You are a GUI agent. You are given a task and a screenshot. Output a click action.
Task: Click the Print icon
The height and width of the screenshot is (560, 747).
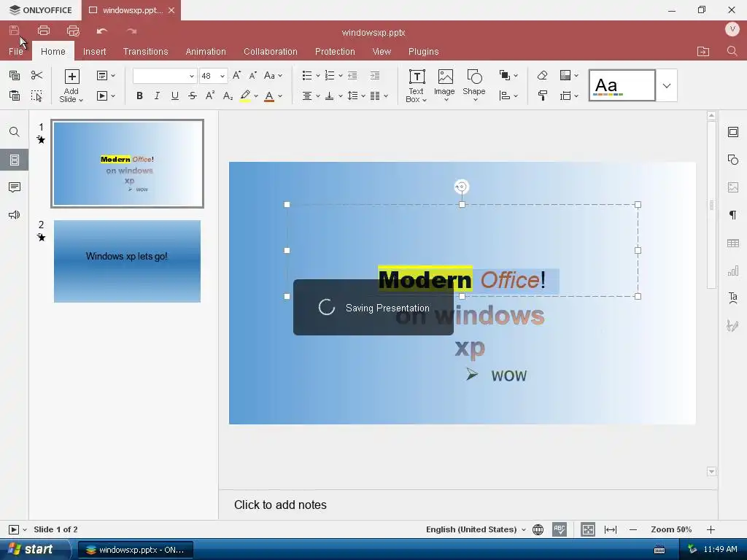coord(44,31)
